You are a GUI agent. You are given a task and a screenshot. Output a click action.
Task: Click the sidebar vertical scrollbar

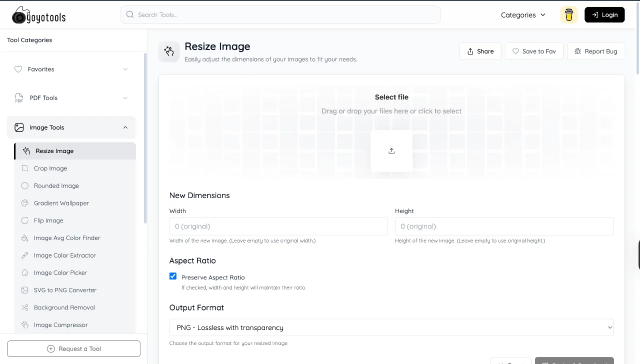pyautogui.click(x=145, y=137)
